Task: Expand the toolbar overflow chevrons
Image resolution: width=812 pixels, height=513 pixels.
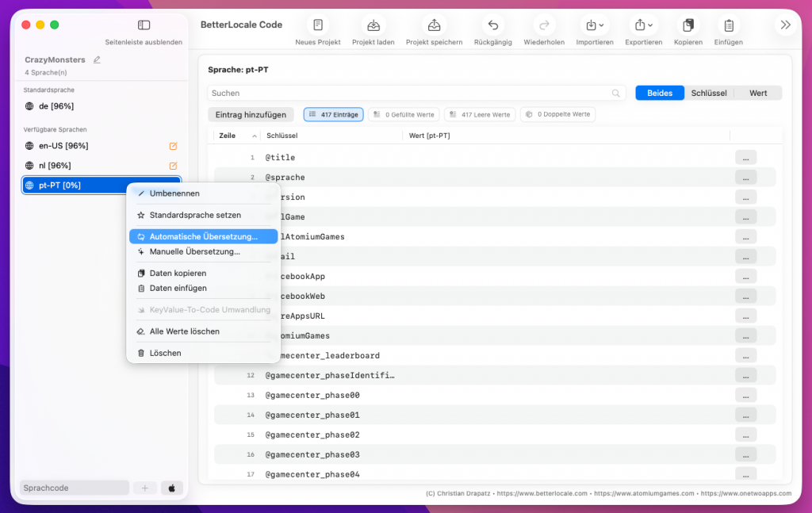Action: [x=785, y=25]
